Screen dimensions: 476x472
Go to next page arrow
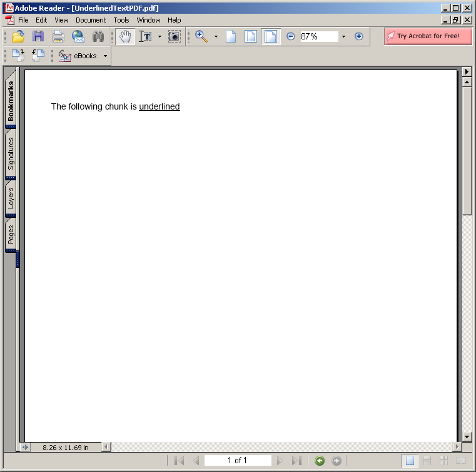click(280, 461)
